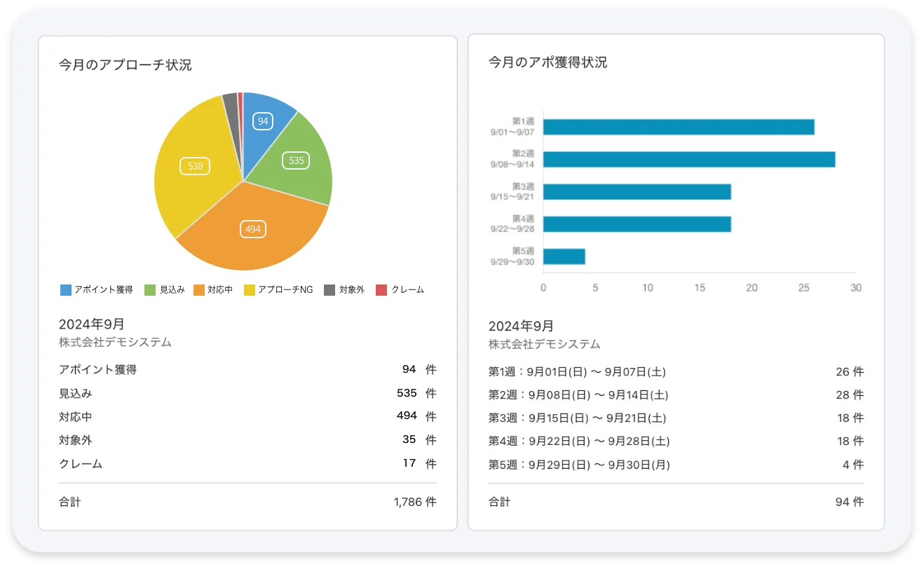This screenshot has height=569, width=924.
Task: Click the 第3週：9月15日(日) row
Action: tap(676, 418)
